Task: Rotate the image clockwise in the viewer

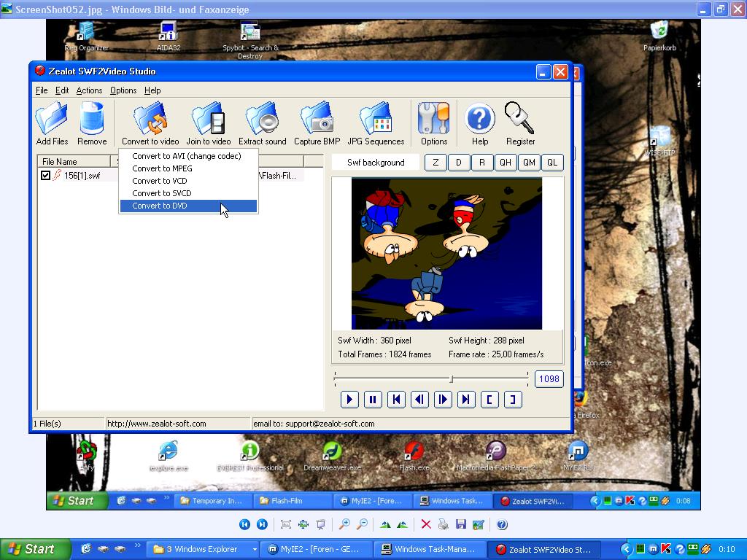Action: (x=385, y=524)
